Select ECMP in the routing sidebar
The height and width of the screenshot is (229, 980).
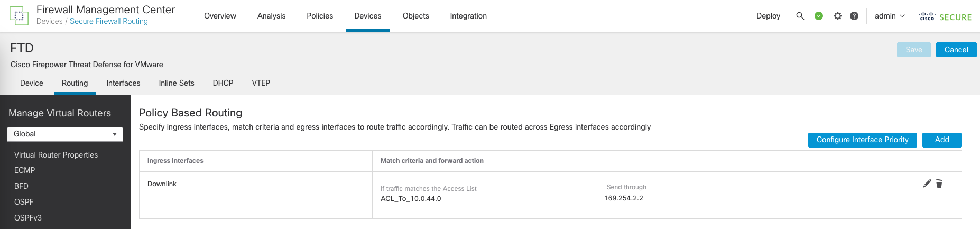click(25, 170)
